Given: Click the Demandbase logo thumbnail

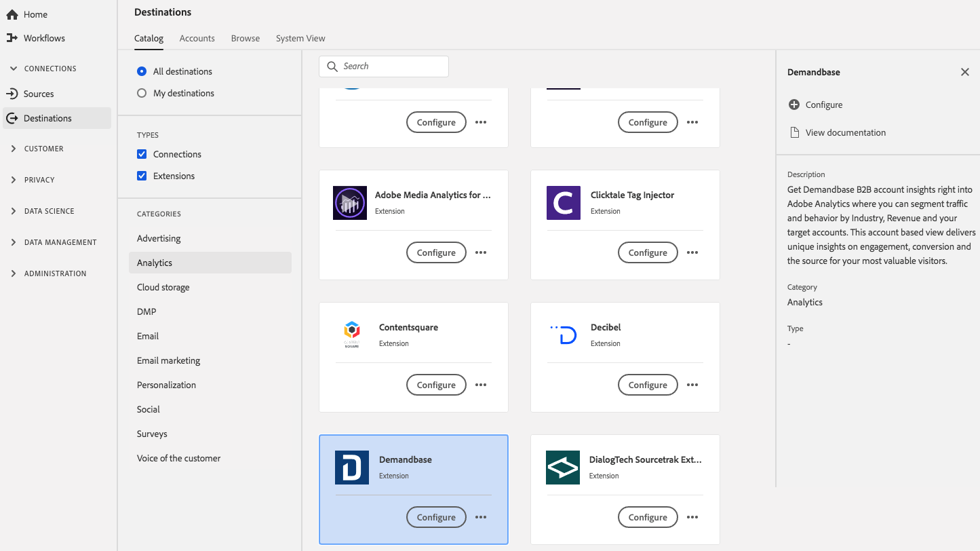Looking at the screenshot, I should [x=351, y=468].
